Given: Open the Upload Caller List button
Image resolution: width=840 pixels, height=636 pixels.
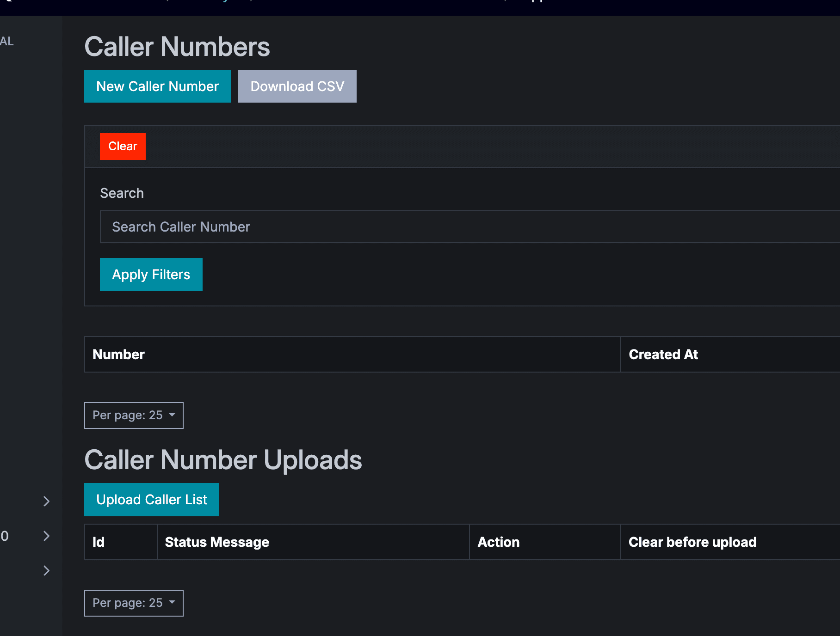Looking at the screenshot, I should [152, 500].
